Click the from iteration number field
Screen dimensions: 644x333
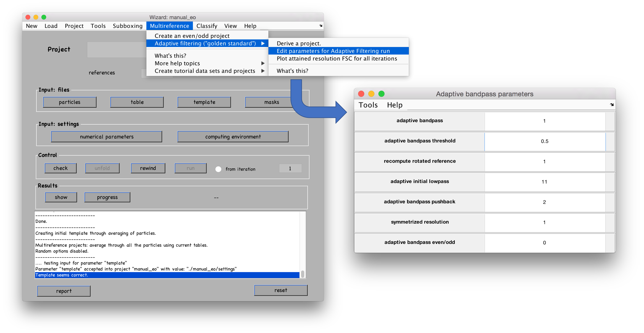290,168
